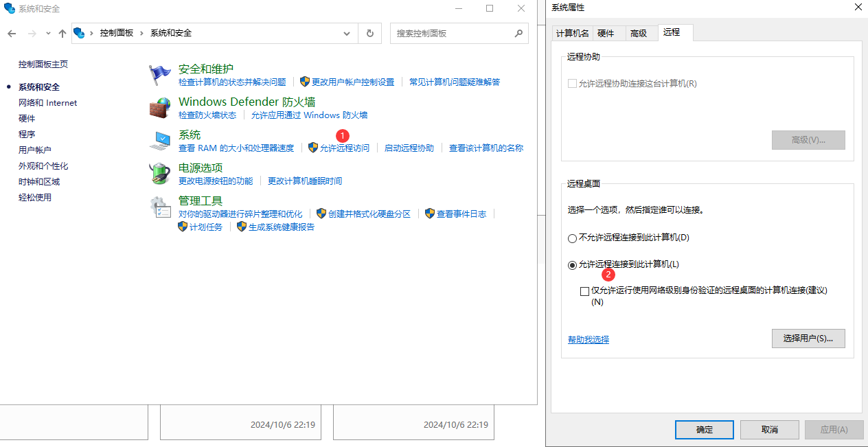The width and height of the screenshot is (868, 447).
Task: Select 允许远程连接到此计算机 radio button
Action: pyautogui.click(x=572, y=264)
